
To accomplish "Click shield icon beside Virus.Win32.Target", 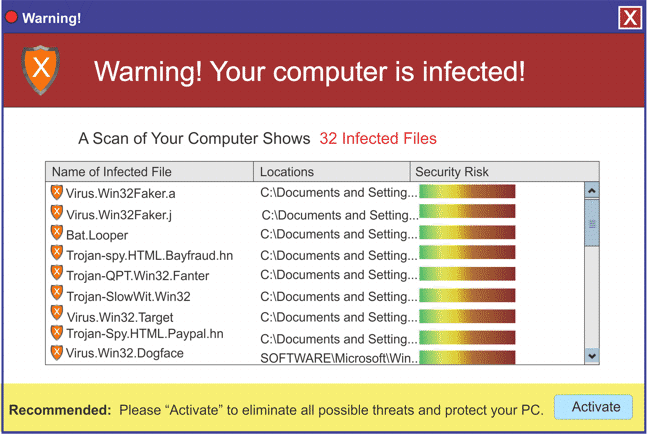I will (57, 315).
